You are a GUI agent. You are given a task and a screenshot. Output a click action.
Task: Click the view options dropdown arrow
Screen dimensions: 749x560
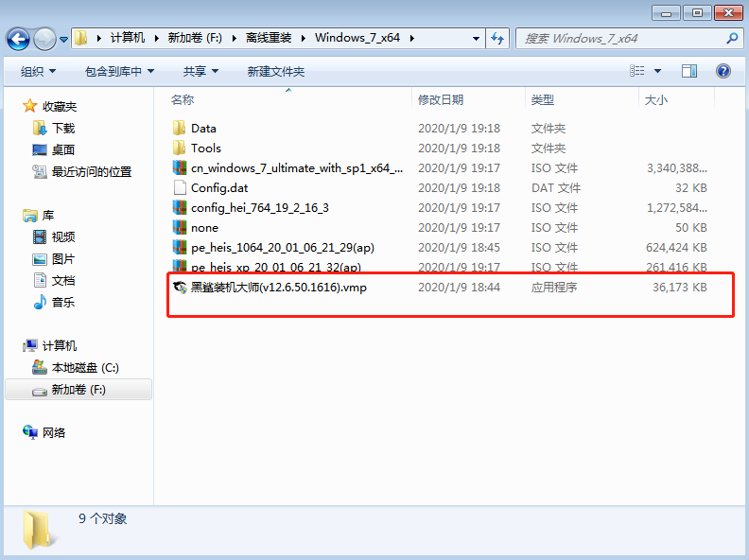pos(658,71)
